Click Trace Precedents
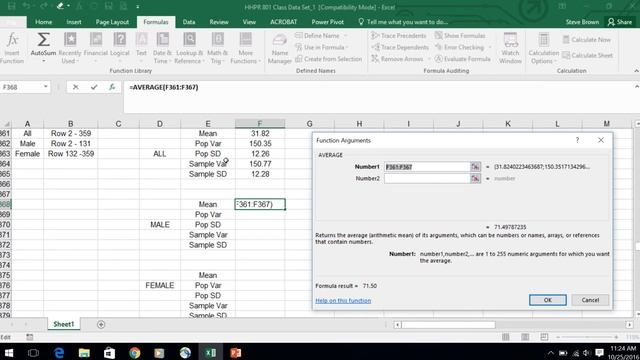The height and width of the screenshot is (360, 640). point(399,36)
